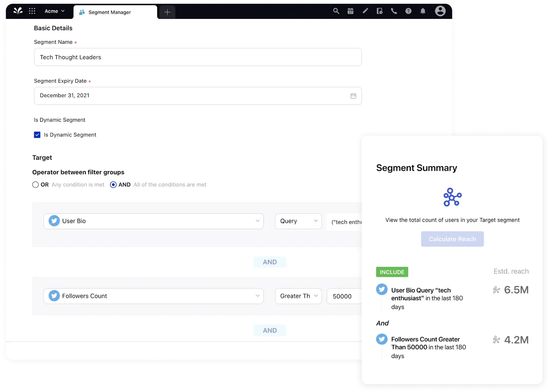The image size is (549, 392).
Task: Click the Sprinklr logo
Action: click(18, 11)
